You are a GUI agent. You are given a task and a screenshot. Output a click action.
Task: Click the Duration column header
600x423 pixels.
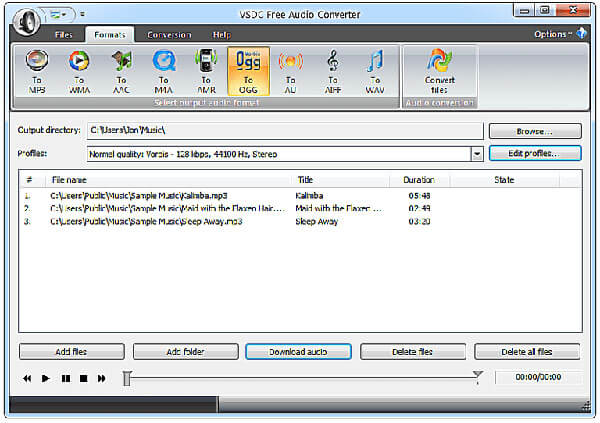tap(419, 180)
